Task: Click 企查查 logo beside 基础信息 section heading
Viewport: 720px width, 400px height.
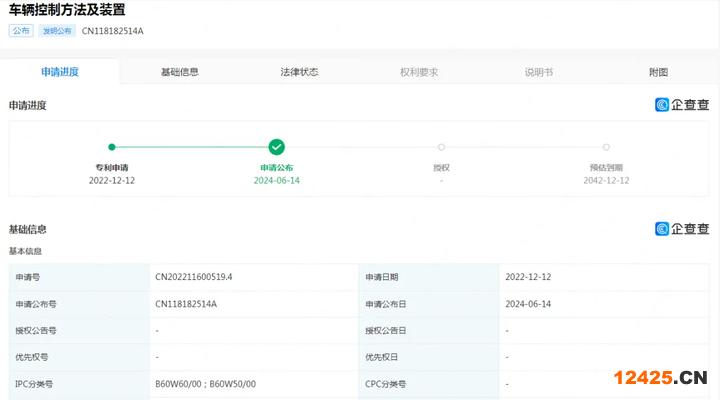Action: (682, 229)
